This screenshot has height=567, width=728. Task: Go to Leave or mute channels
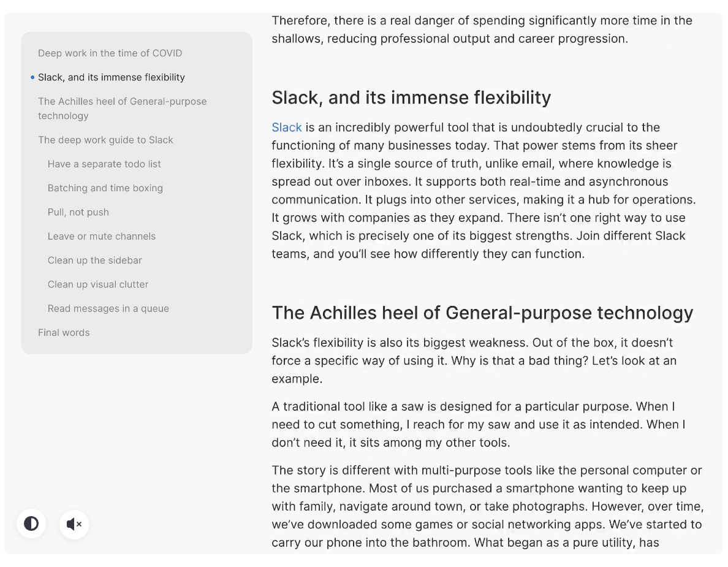pyautogui.click(x=101, y=237)
